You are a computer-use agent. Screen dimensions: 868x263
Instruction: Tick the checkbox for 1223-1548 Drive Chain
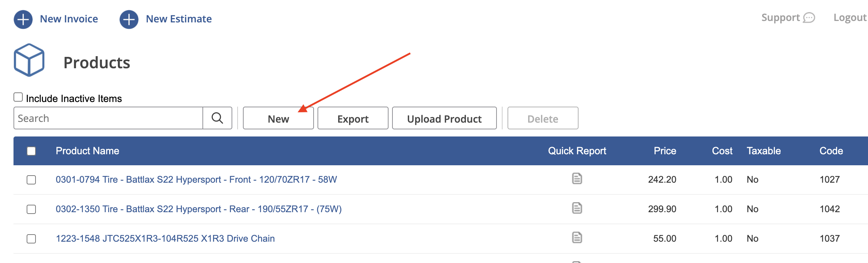[x=31, y=239]
